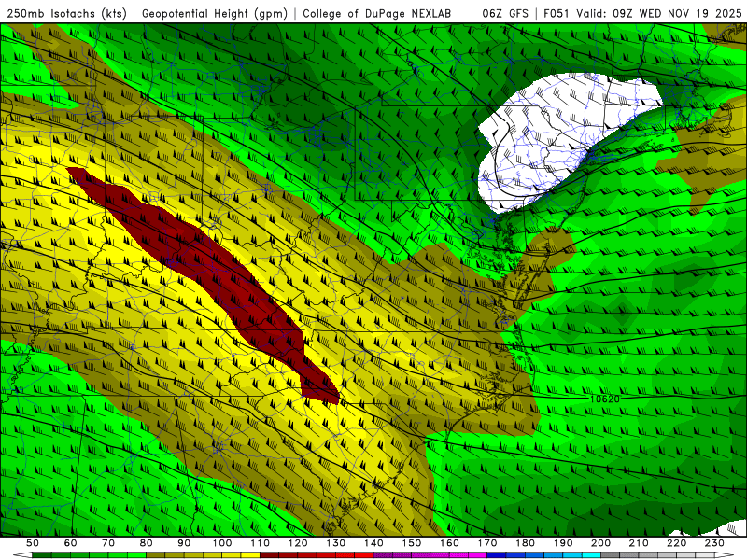Click the "Valid: 09Z WED NOV 19 2025" text

click(659, 13)
